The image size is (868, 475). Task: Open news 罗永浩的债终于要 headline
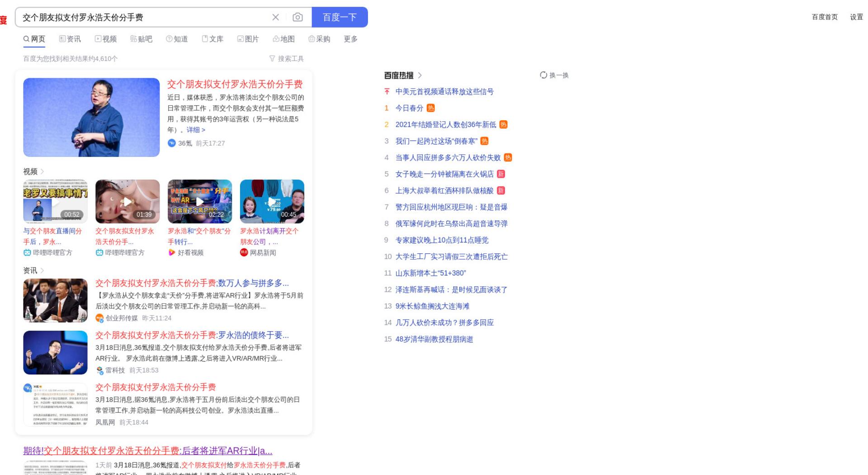[192, 335]
